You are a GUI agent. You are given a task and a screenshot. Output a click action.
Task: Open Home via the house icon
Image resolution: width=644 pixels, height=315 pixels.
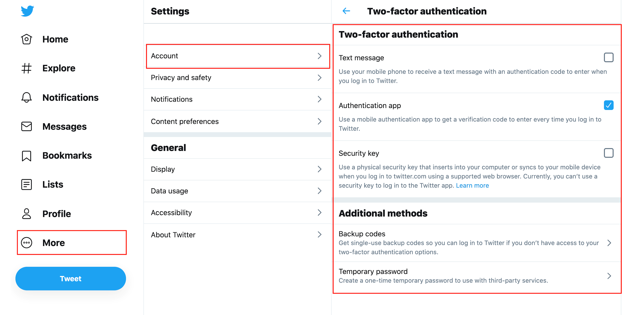click(x=27, y=39)
